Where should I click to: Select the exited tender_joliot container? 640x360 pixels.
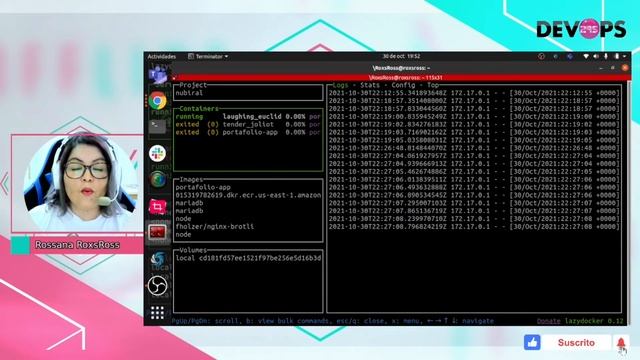coord(248,124)
